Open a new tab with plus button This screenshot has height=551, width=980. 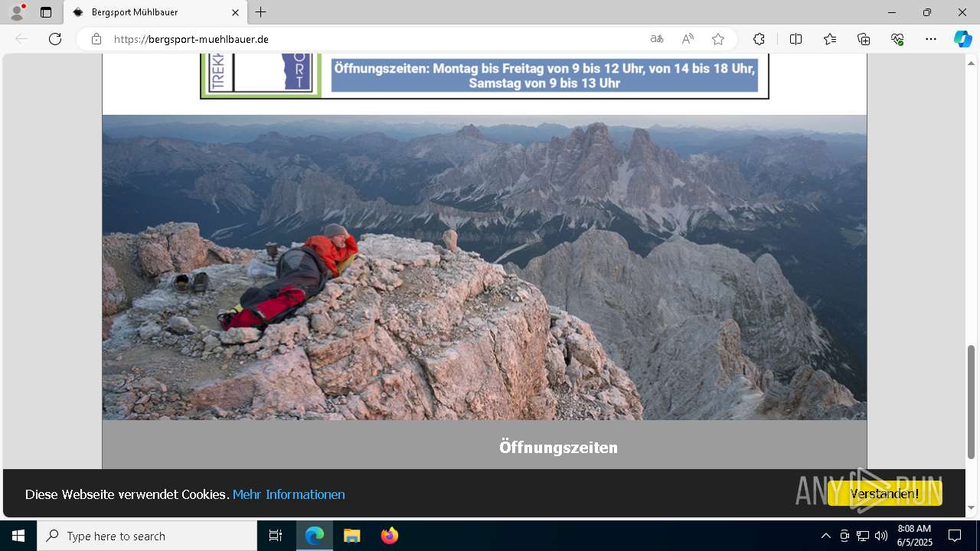[261, 12]
